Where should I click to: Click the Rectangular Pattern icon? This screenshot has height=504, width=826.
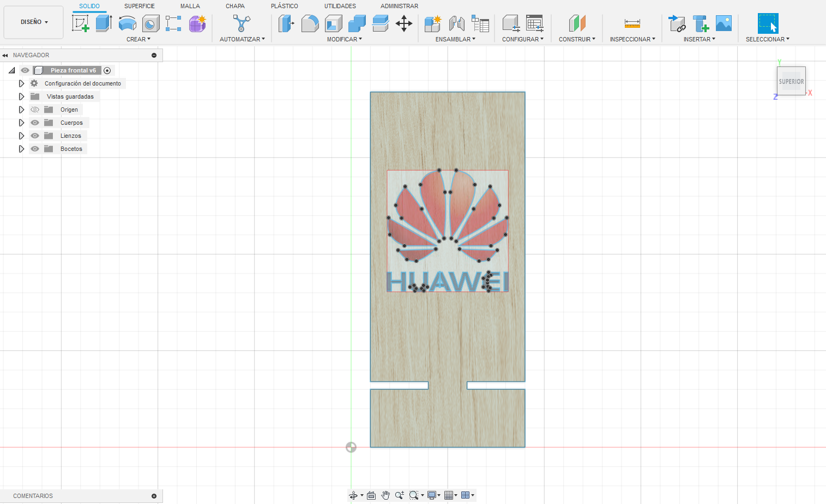click(173, 23)
